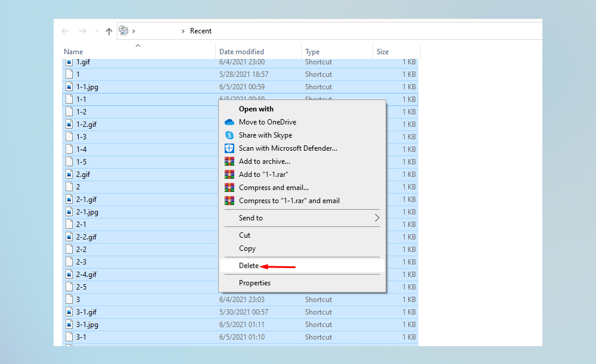
Task: Click Recent in the address bar
Action: coord(201,31)
